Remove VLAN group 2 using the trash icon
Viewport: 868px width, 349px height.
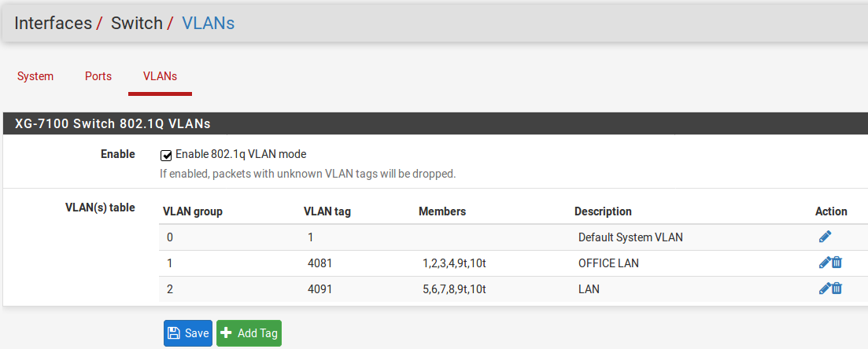[837, 288]
